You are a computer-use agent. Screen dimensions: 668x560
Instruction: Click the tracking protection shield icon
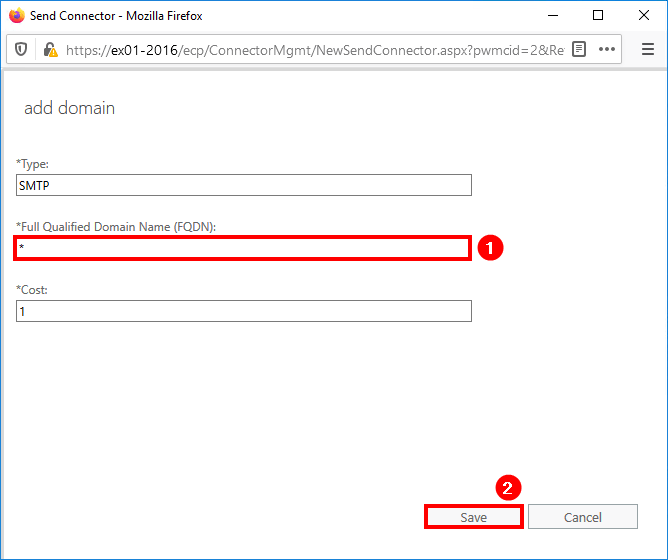click(x=21, y=50)
